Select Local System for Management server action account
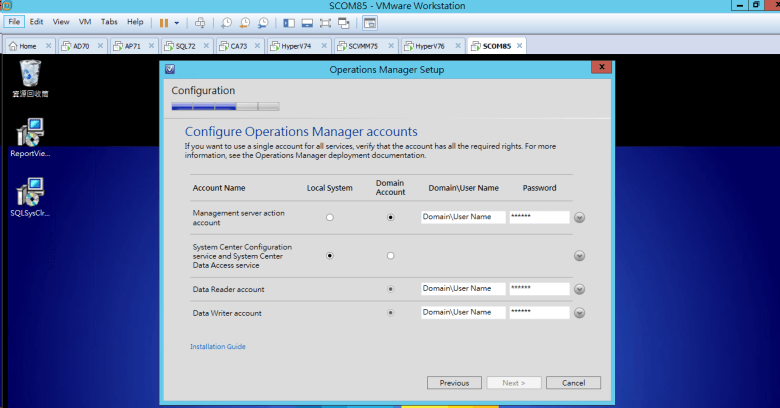 coord(330,217)
